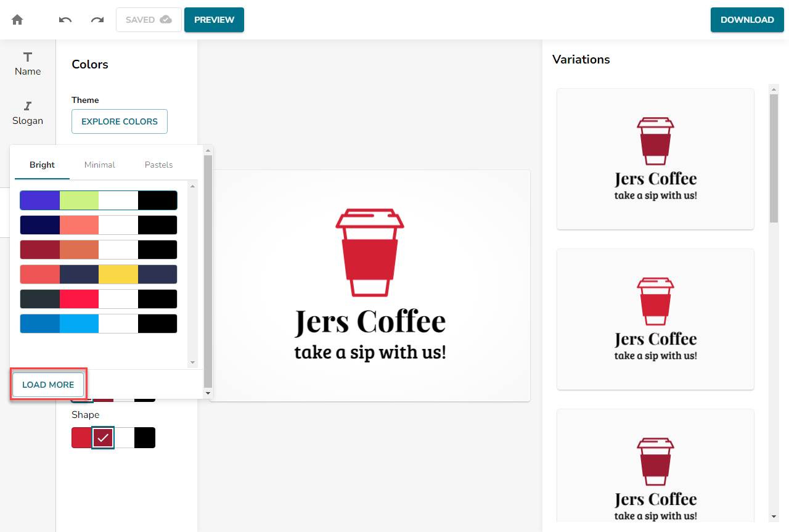
Task: Switch to the Pastels palettes tab
Action: (158, 165)
